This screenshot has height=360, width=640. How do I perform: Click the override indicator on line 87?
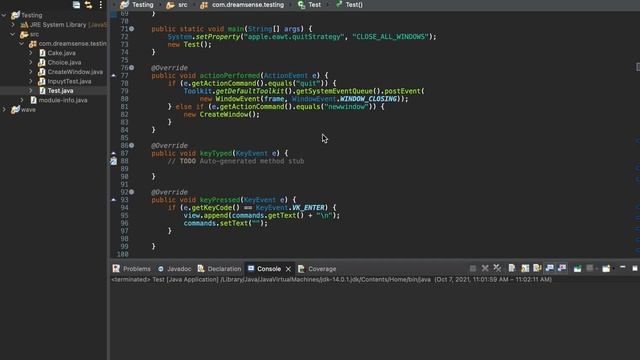click(113, 153)
